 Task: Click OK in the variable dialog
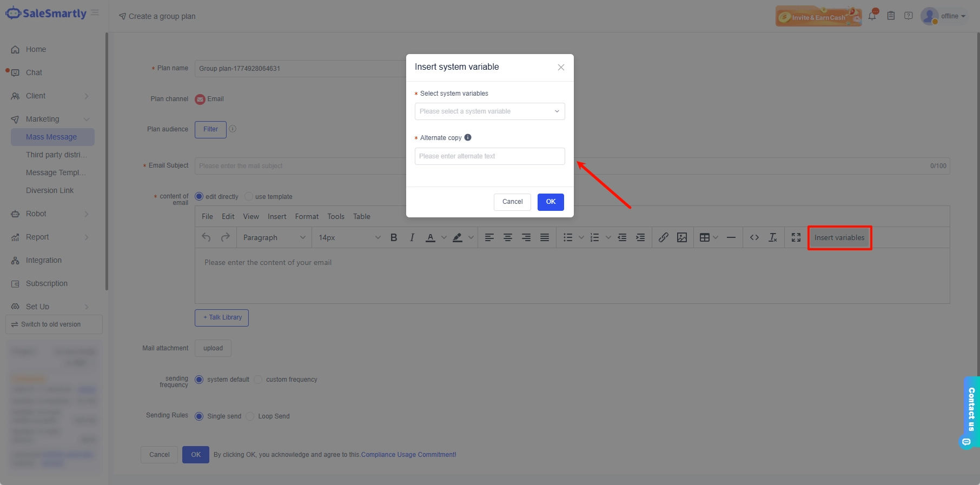click(551, 202)
